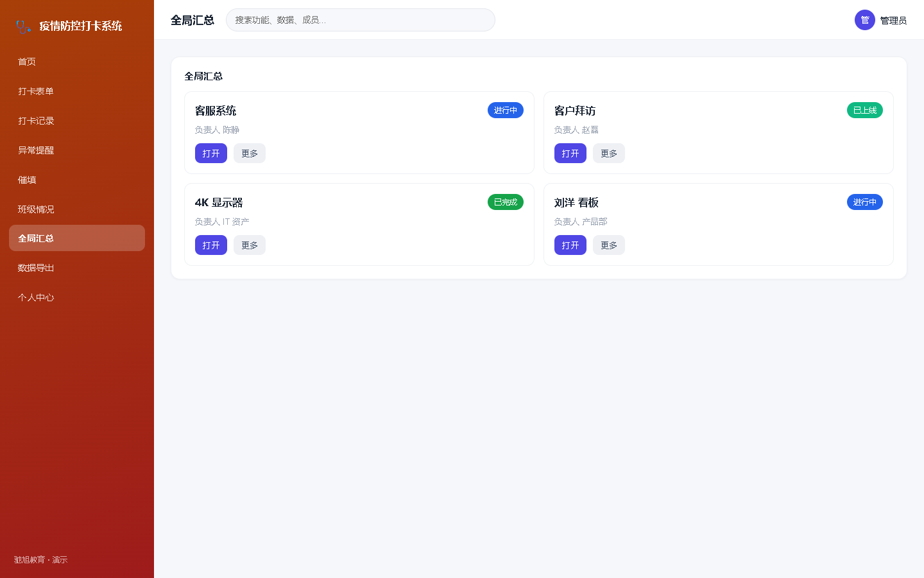Expand 更多 on 刘洋 看板 card
924x578 pixels.
point(609,245)
